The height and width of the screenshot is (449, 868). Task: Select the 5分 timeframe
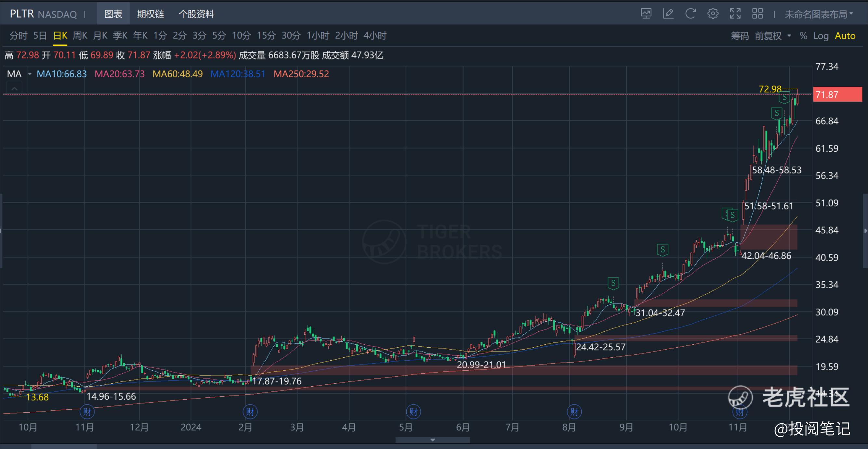[x=219, y=35]
